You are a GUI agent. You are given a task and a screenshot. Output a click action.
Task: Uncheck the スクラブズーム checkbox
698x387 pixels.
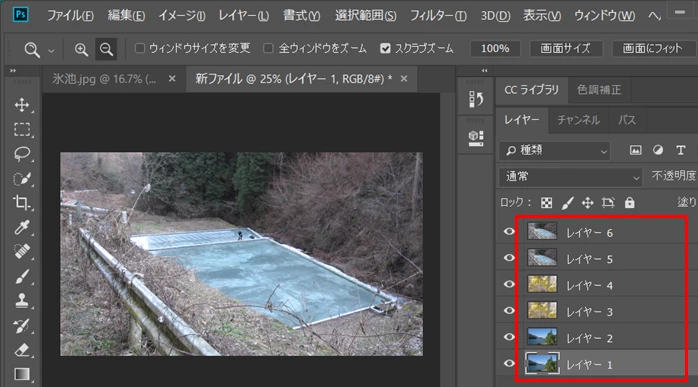click(385, 48)
